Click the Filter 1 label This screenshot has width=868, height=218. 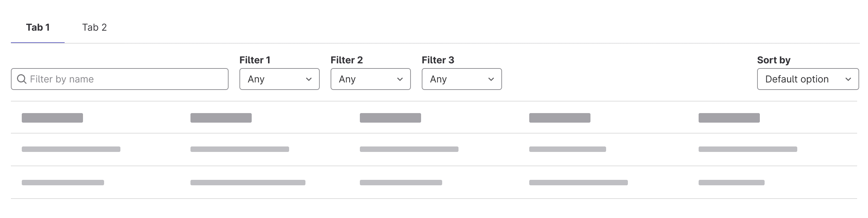255,60
